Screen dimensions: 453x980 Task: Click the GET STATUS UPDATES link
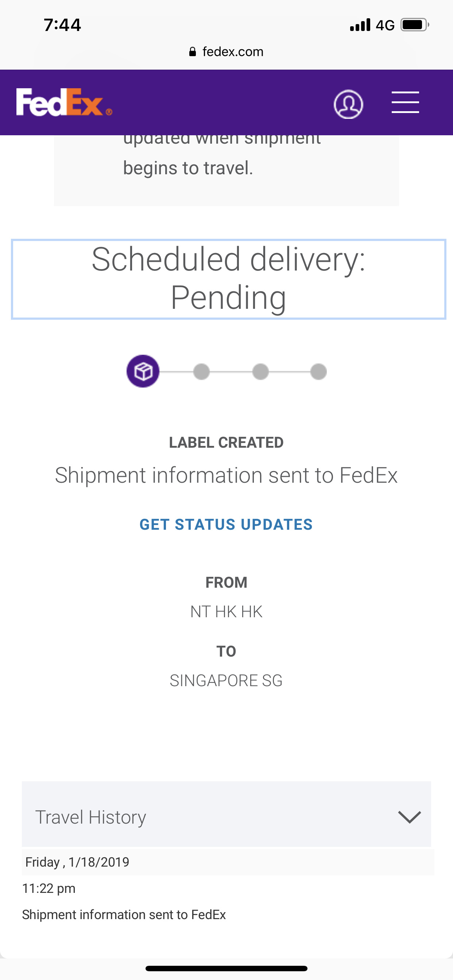(226, 525)
